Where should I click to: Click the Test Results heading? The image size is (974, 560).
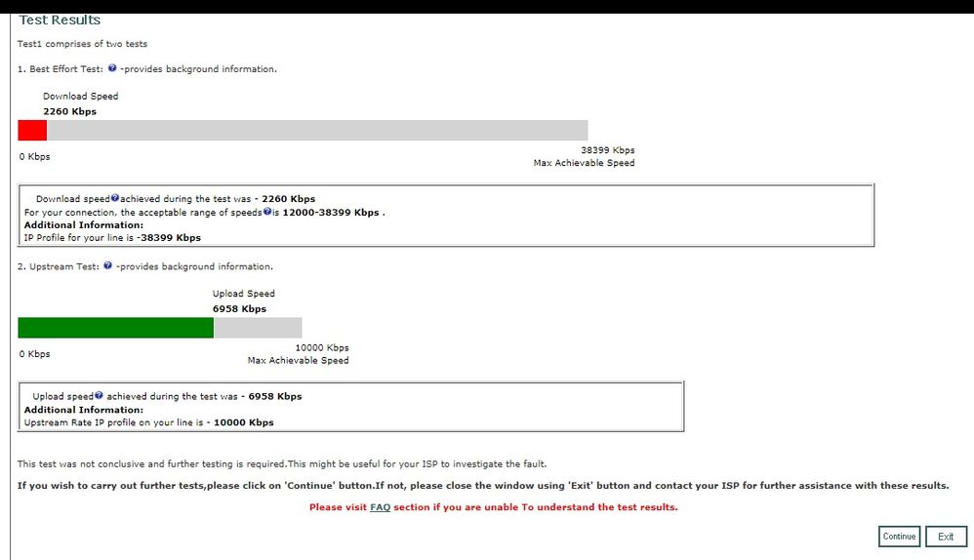coord(60,20)
